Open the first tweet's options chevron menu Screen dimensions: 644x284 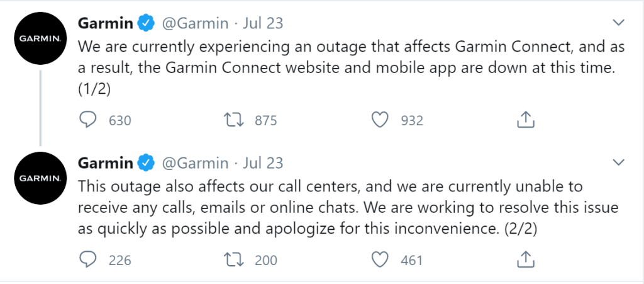[x=618, y=23]
